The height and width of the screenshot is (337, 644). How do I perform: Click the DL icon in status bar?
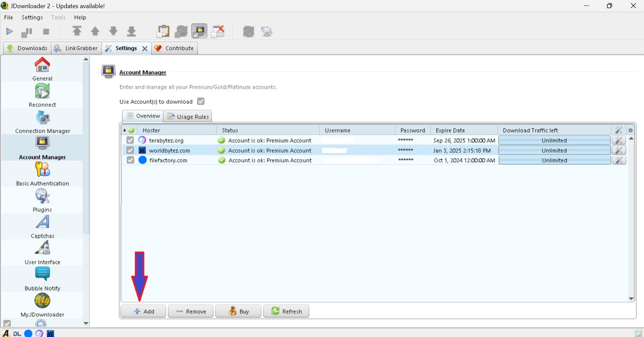point(17,333)
